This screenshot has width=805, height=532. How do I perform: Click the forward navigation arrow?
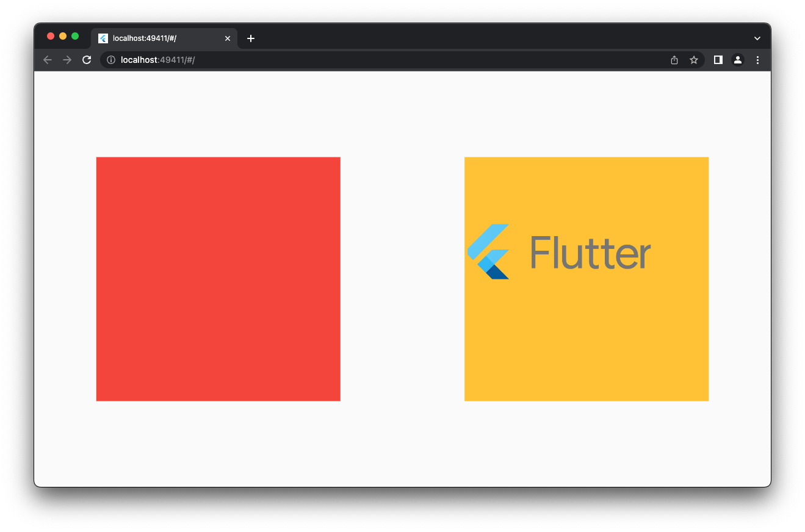(67, 60)
